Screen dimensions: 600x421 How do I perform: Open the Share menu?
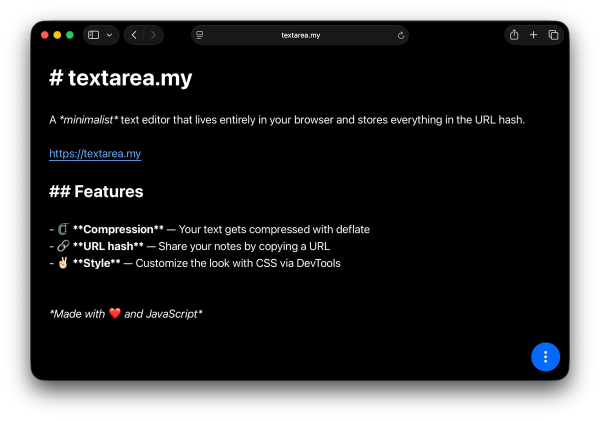tap(514, 35)
